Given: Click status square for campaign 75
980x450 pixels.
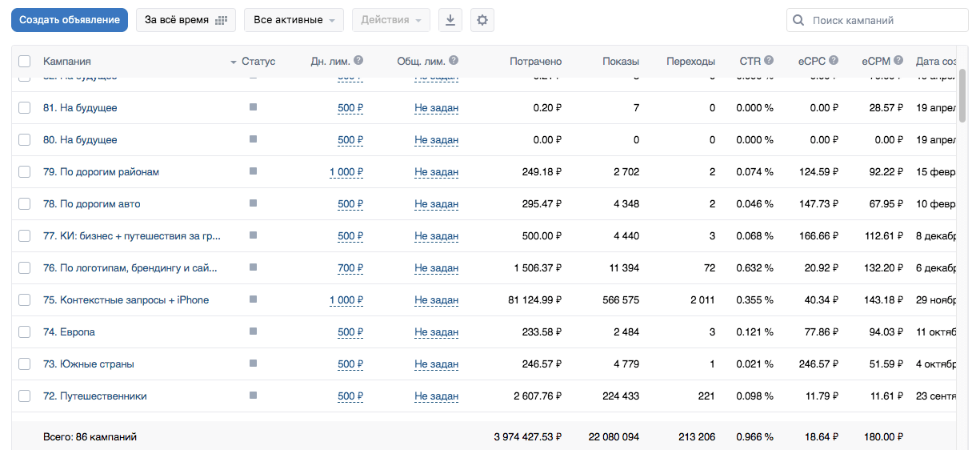Looking at the screenshot, I should point(254,299).
